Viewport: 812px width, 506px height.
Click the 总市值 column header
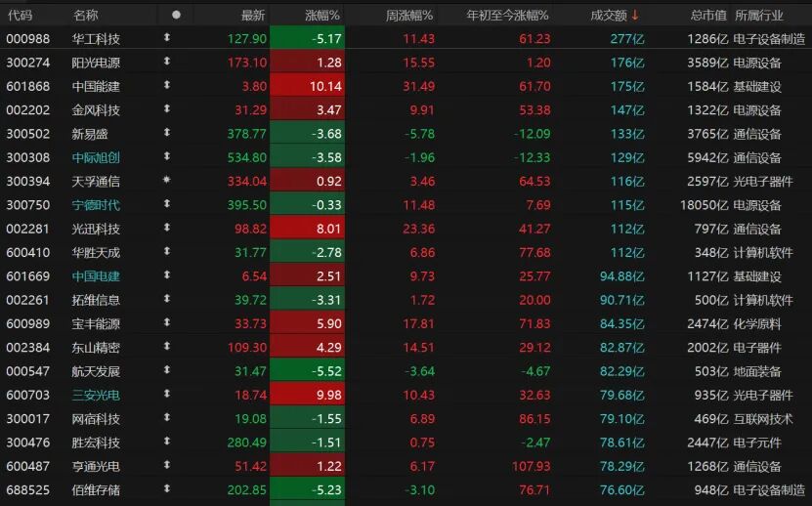tap(708, 15)
